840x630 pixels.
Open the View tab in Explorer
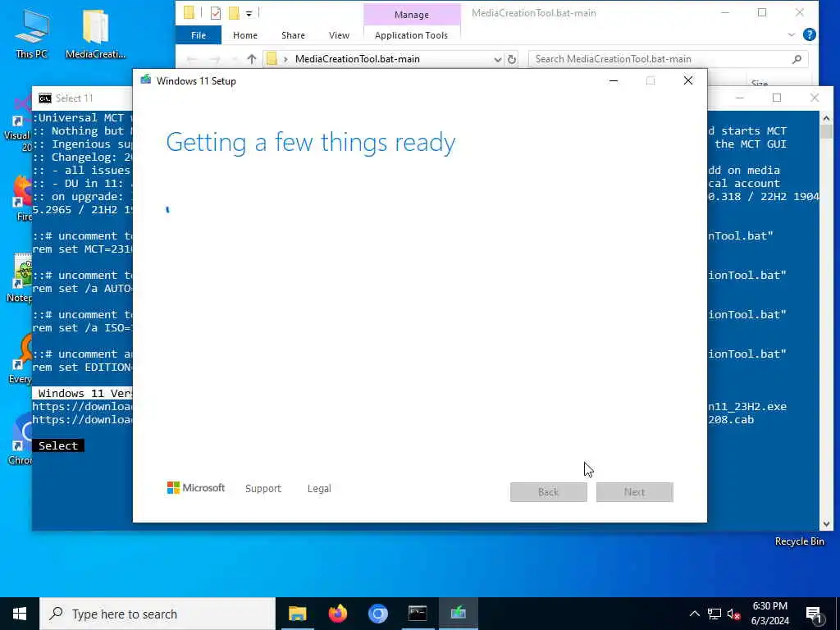(339, 35)
